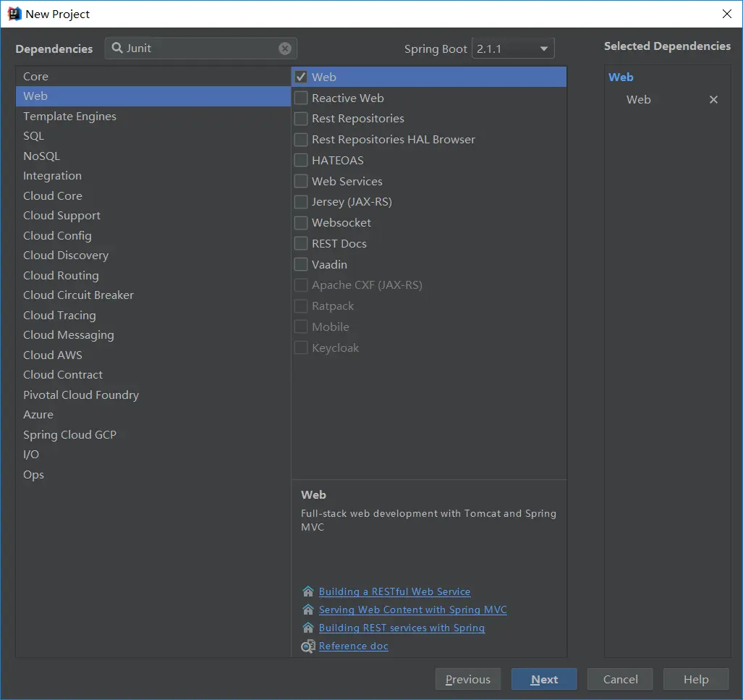Go to the Previous step
The image size is (743, 700).
pyautogui.click(x=468, y=679)
